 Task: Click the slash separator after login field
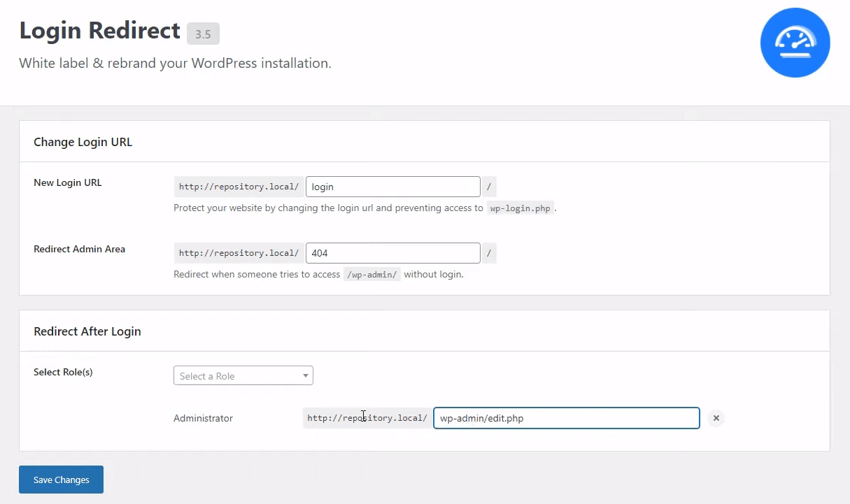pyautogui.click(x=489, y=186)
